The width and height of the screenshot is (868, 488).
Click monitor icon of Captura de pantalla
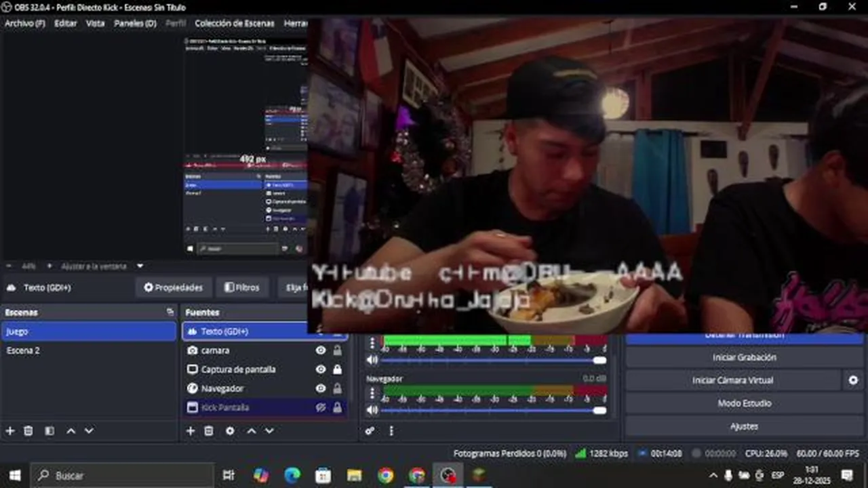click(192, 369)
